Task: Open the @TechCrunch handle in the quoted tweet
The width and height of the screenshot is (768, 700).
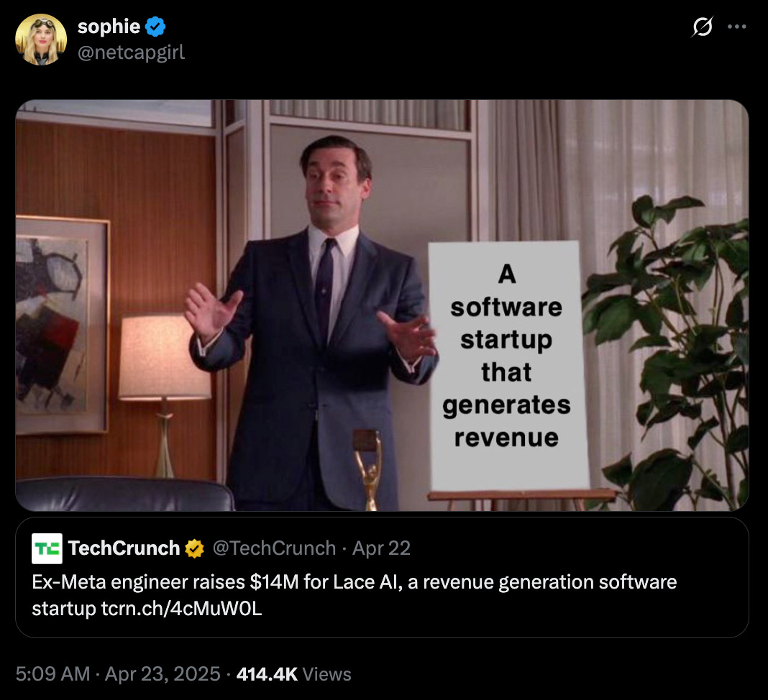Action: click(274, 548)
